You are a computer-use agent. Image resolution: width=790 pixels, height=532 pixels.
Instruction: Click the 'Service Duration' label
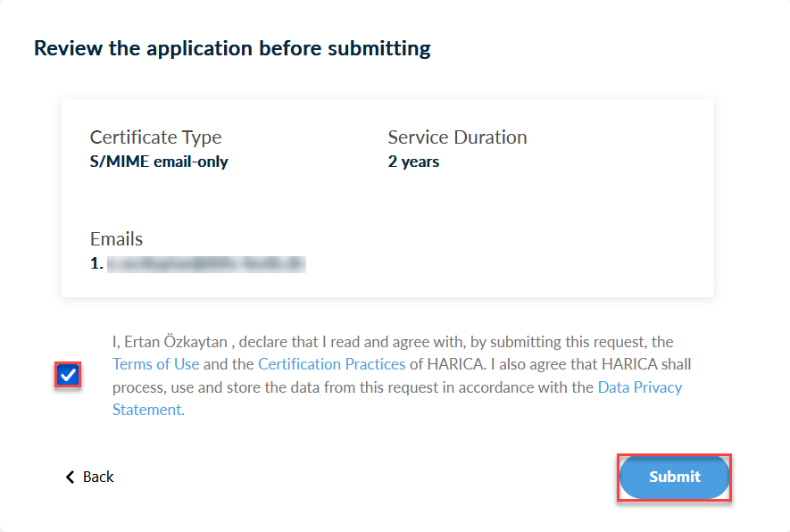pyautogui.click(x=457, y=137)
